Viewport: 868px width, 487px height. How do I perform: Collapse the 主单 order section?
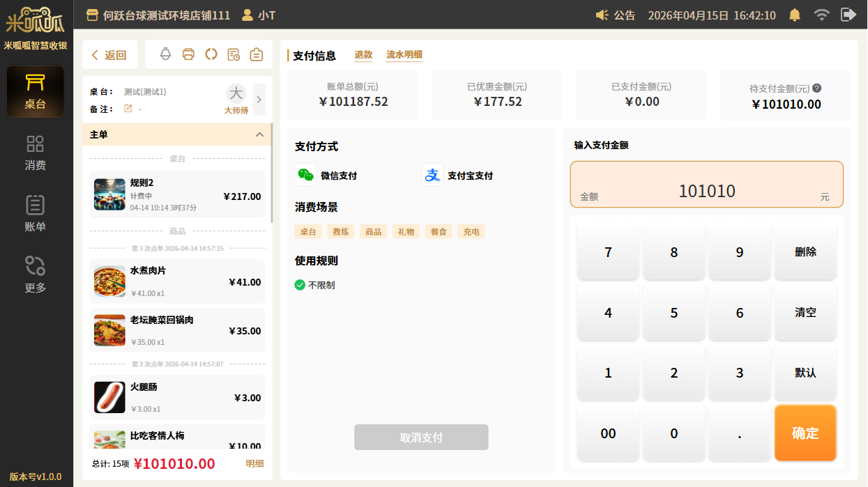(x=259, y=134)
